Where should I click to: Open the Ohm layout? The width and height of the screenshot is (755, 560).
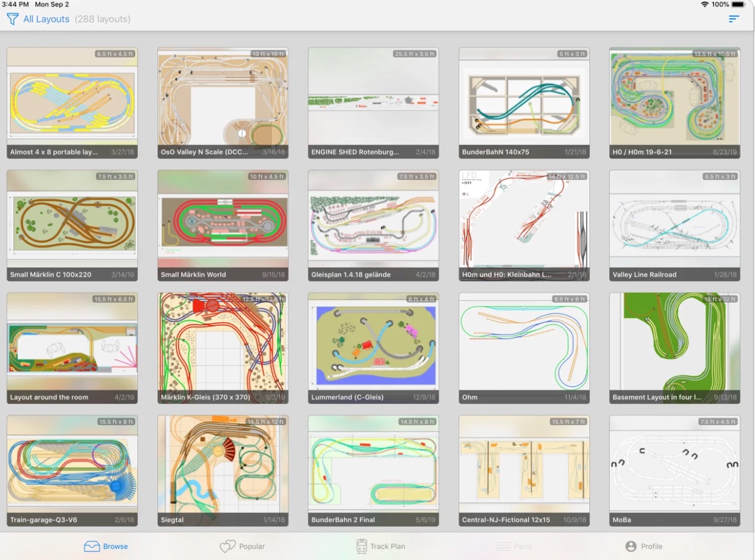[x=524, y=348]
